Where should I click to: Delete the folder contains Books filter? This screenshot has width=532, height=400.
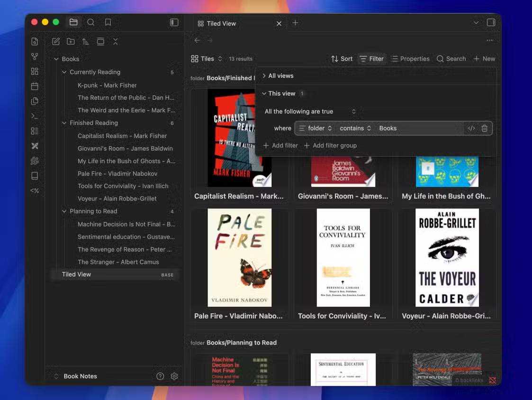484,128
